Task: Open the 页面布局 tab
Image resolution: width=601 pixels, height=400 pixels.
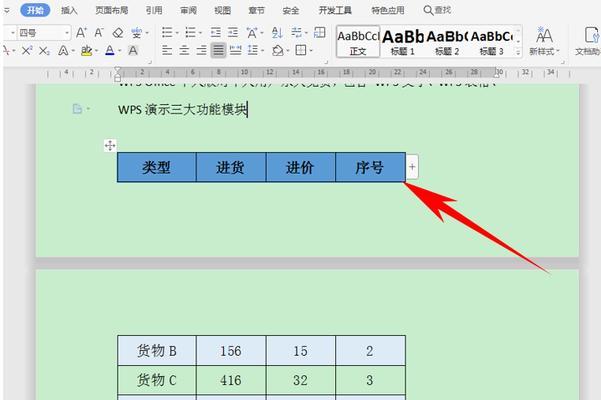Action: (x=112, y=10)
